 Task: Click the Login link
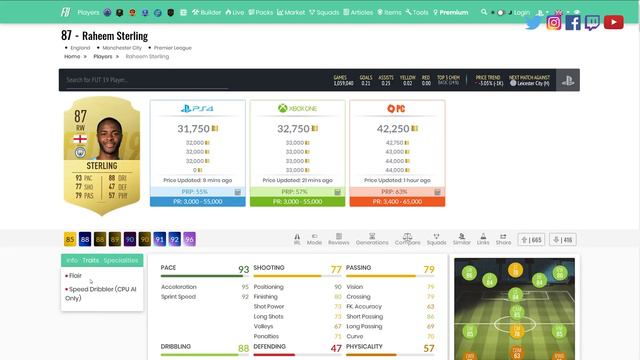pos(522,13)
